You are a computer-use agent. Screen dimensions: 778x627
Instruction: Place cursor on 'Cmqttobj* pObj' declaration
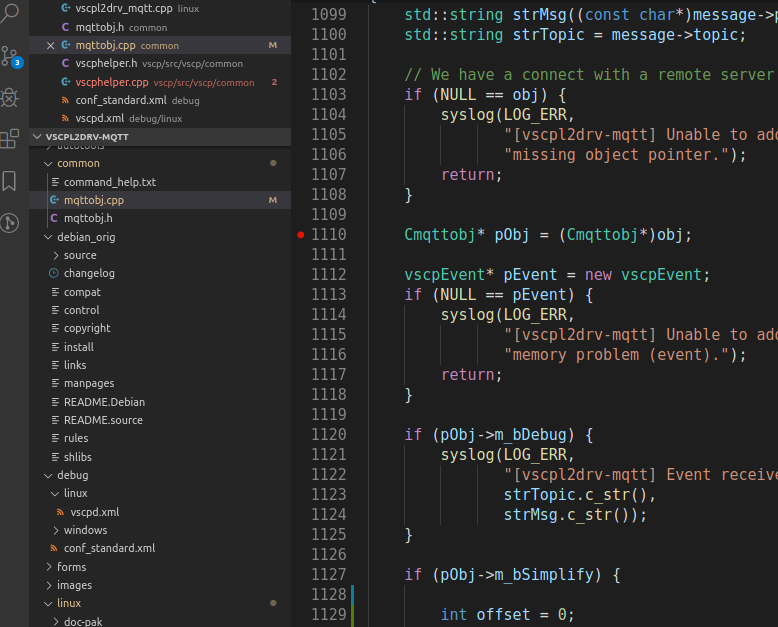point(466,235)
